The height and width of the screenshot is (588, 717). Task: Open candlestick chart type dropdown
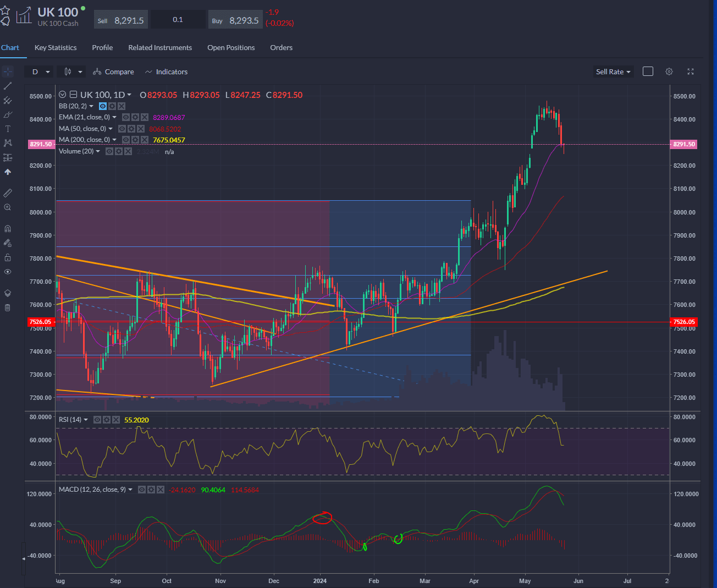[73, 72]
